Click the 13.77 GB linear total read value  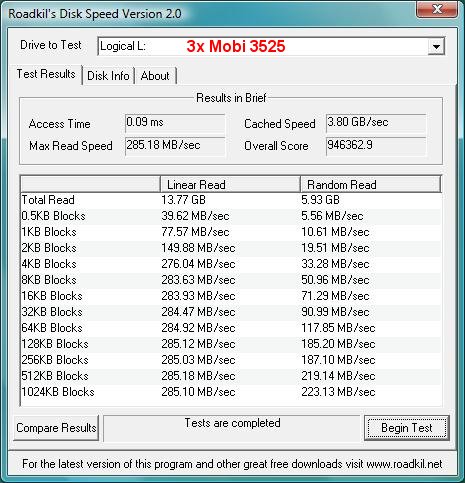(184, 200)
